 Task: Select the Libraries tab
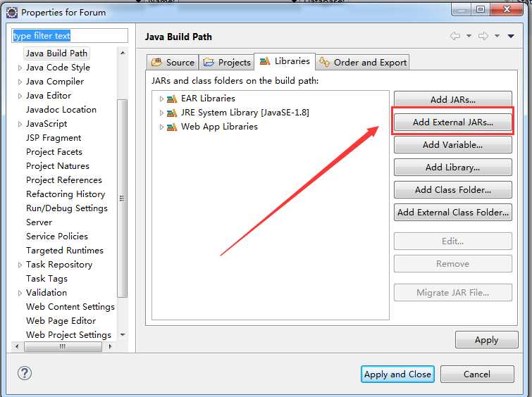(x=285, y=61)
